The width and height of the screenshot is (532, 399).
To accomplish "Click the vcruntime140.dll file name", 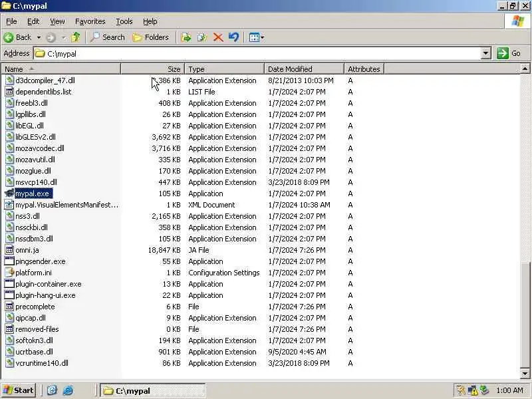I will coord(42,363).
